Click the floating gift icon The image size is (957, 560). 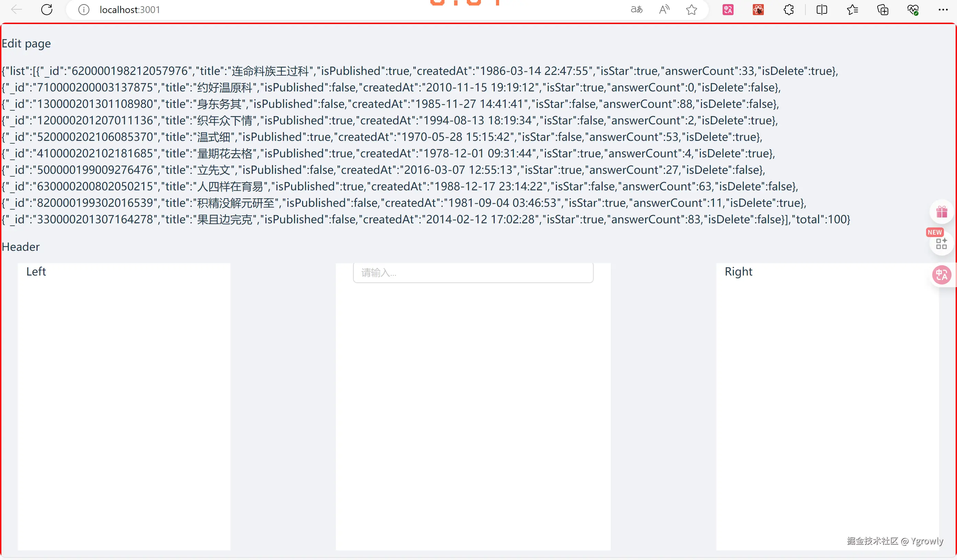[x=942, y=212]
